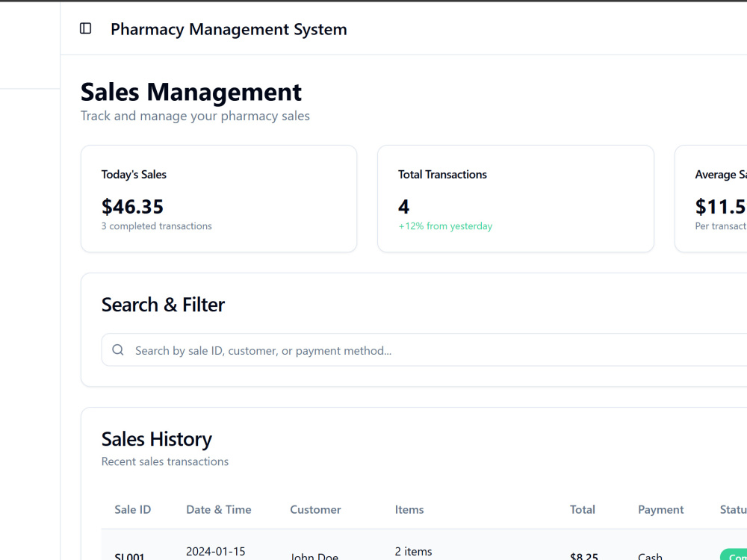Open the Today's Sales card
Screen dimensions: 747x560
219,199
